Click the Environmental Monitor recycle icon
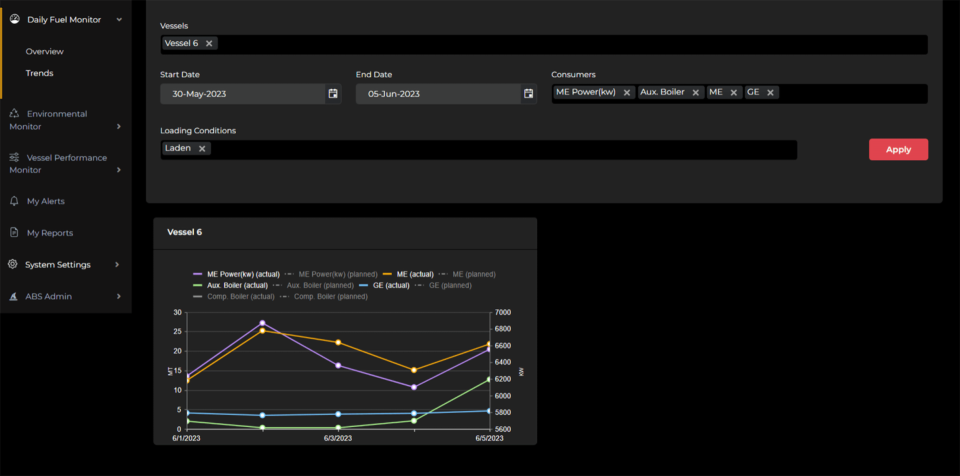Viewport: 960px width, 476px height. pos(15,113)
